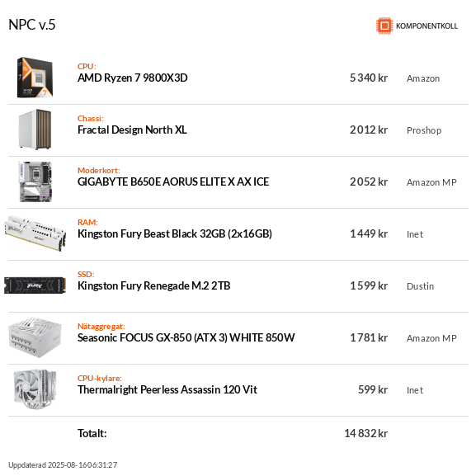The width and height of the screenshot is (476, 476).
Task: Select the Seasonic FOCUS power supply image
Action: (35, 337)
